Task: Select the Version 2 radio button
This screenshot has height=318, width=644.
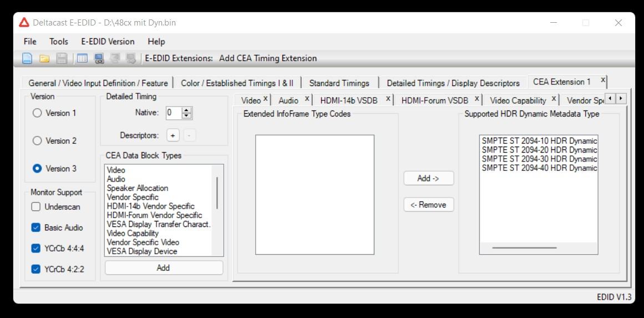Action: 37,141
